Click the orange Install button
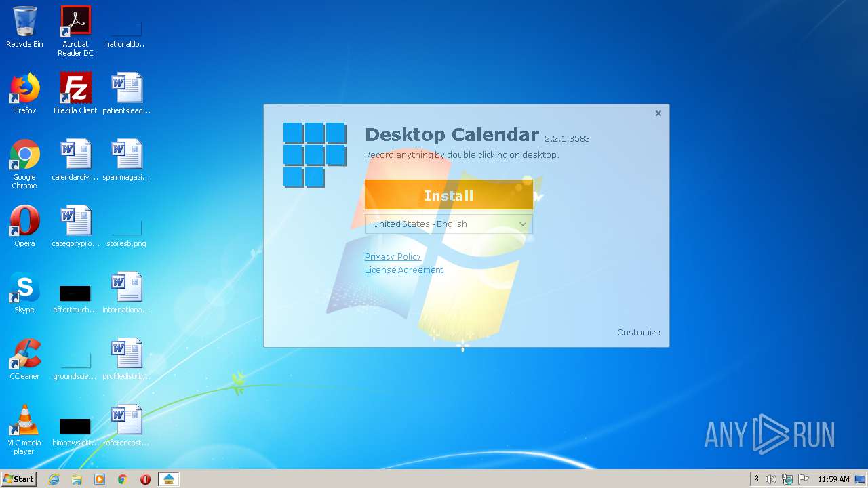This screenshot has height=488, width=868. [x=448, y=195]
